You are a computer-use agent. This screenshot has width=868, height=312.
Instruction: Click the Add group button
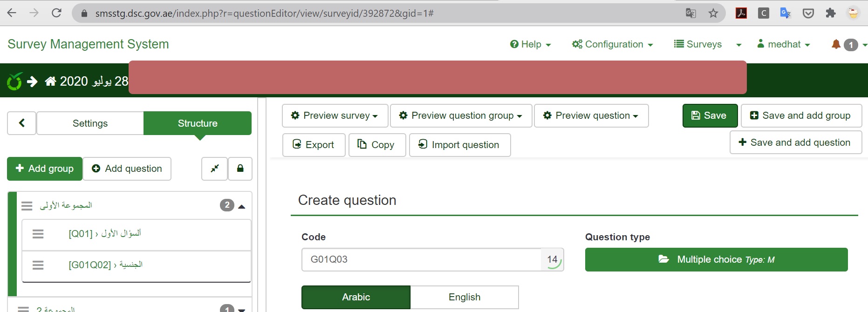(45, 169)
